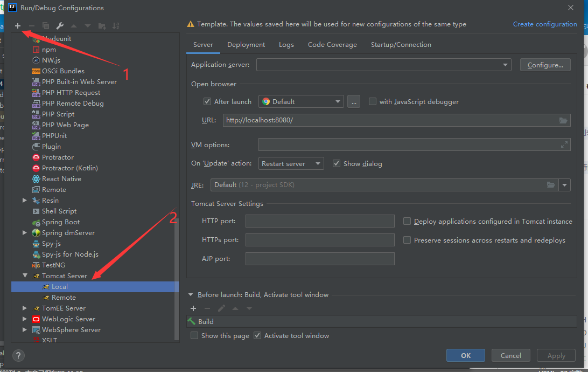Viewport: 588px width, 372px height.
Task: Select Protractor (Kotlin) item
Action: pyautogui.click(x=69, y=168)
